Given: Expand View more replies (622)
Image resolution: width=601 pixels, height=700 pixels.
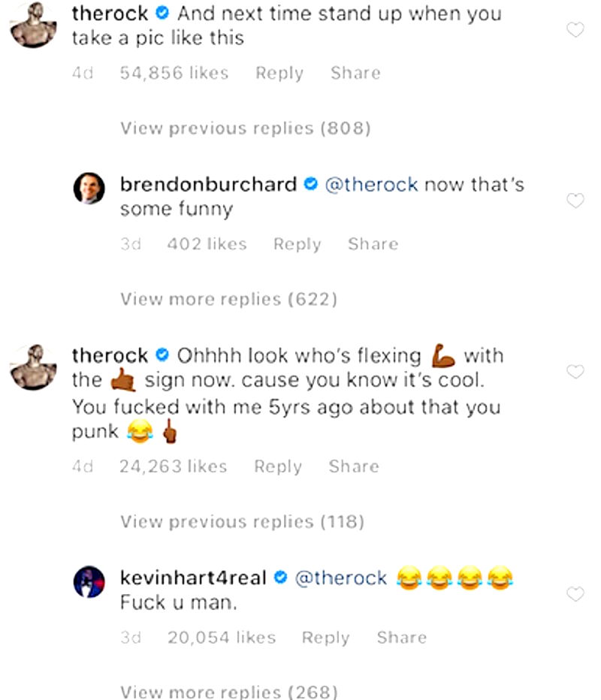Looking at the screenshot, I should pyautogui.click(x=228, y=299).
